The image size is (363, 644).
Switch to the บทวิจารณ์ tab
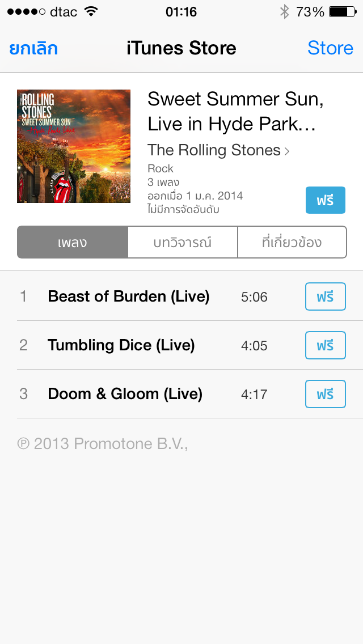pyautogui.click(x=183, y=242)
